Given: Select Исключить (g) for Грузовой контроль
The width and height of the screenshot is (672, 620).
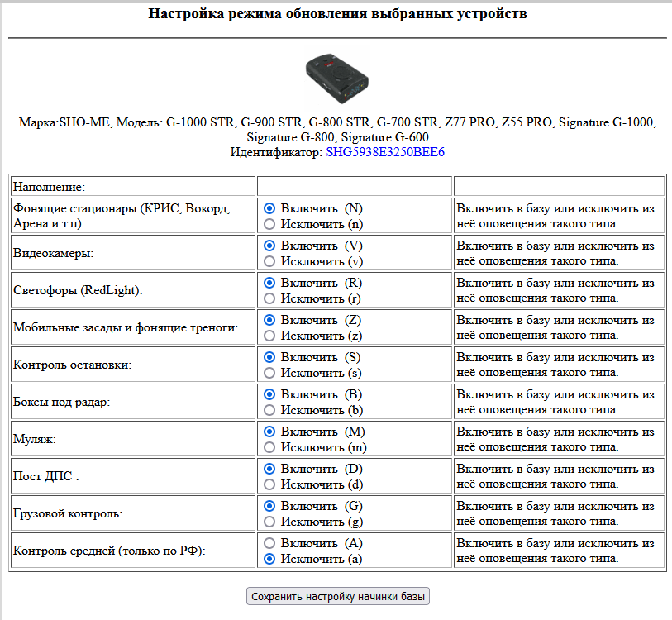Looking at the screenshot, I should coord(269,522).
